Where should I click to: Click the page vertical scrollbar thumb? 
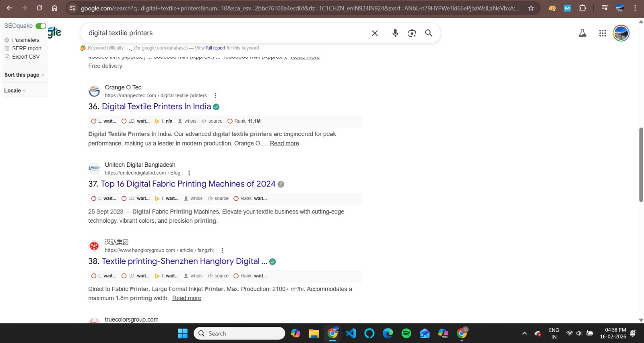(641, 165)
